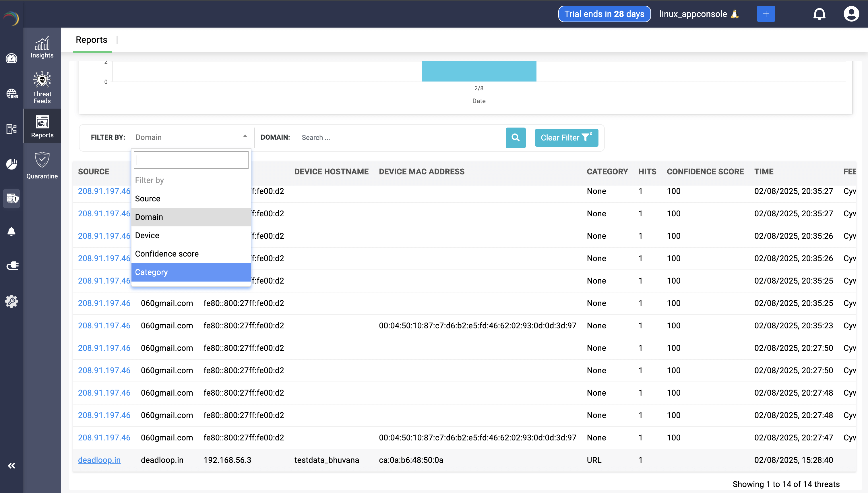Image resolution: width=868 pixels, height=493 pixels.
Task: Open the user account profile icon
Action: tap(851, 14)
